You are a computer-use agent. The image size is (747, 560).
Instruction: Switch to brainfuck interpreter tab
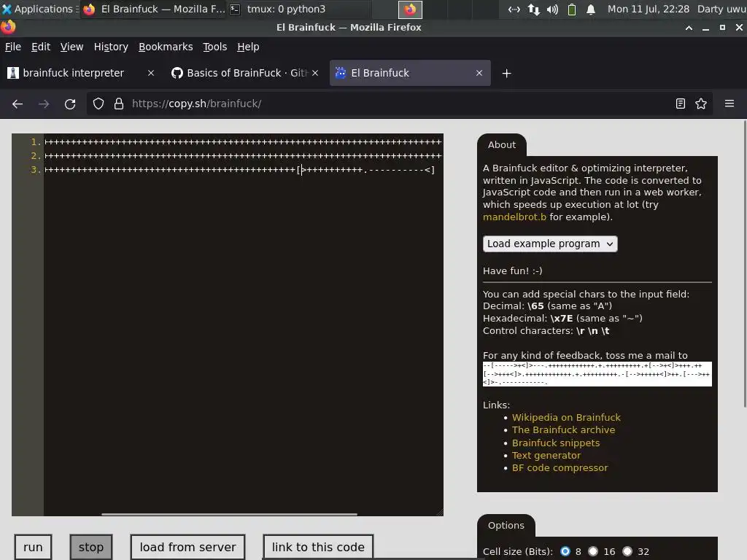pyautogui.click(x=74, y=73)
